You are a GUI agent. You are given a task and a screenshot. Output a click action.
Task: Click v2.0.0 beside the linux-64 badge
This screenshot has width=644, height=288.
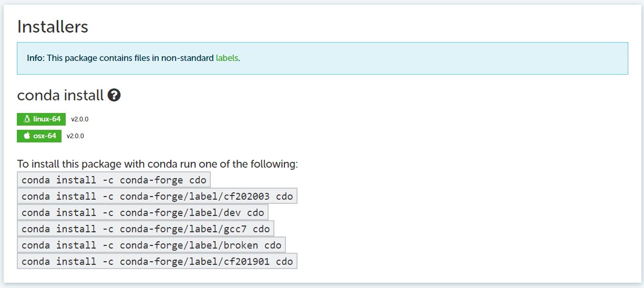coord(80,119)
